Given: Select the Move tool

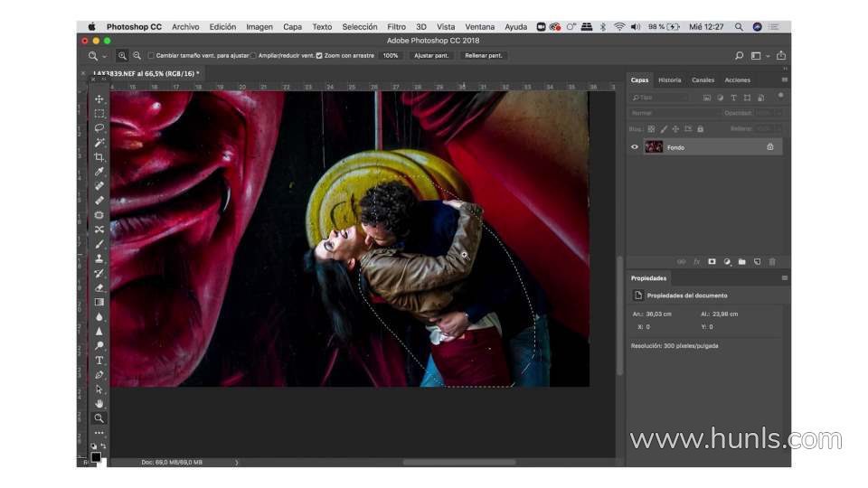Looking at the screenshot, I should coord(99,99).
